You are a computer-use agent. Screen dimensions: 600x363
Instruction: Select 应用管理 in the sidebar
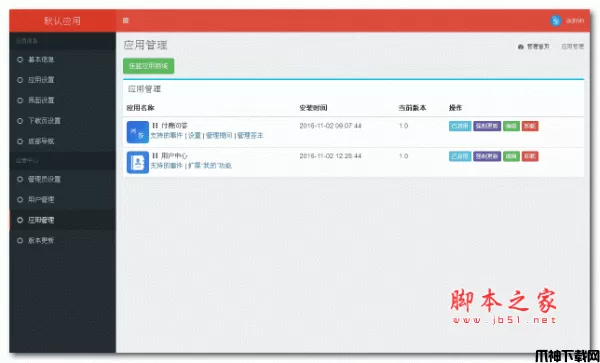63,220
